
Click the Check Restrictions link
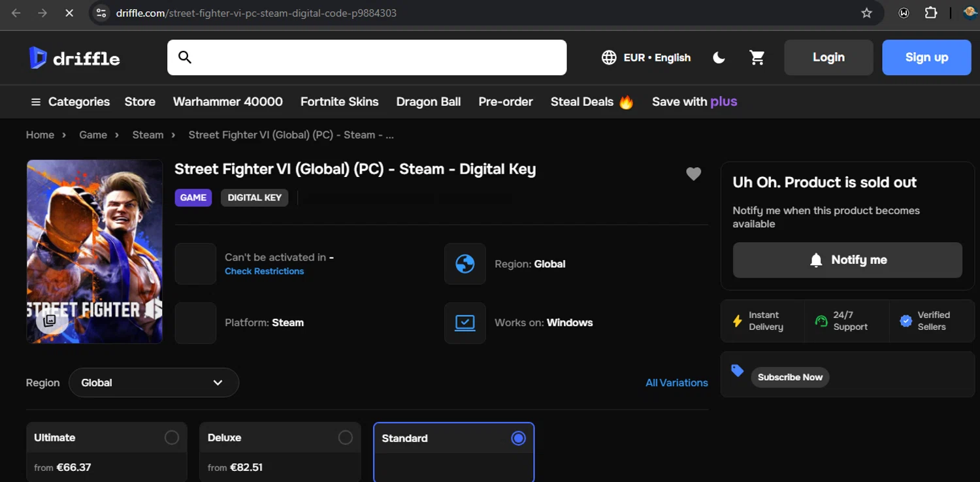[264, 271]
